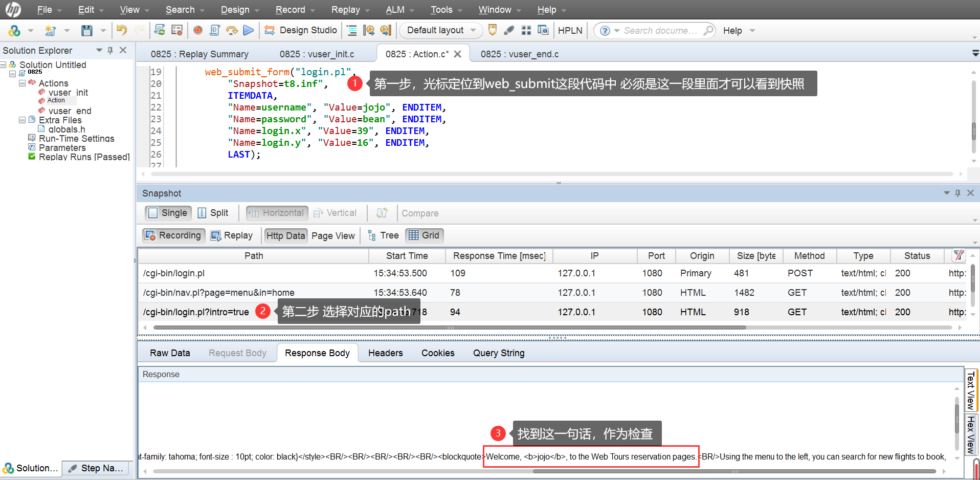Image resolution: width=980 pixels, height=480 pixels.
Task: Expand the Save button dropdown arrow
Action: pyautogui.click(x=103, y=31)
